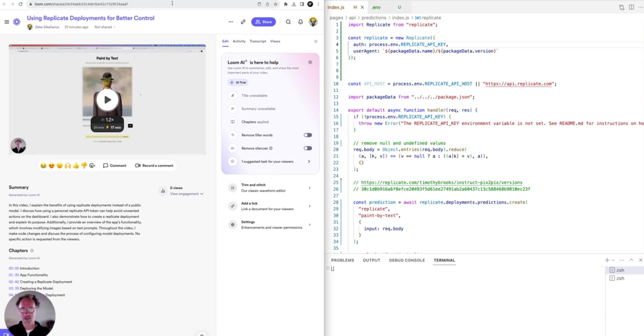Open the PROBLEMS panel tab
644x336 pixels.
point(342,260)
